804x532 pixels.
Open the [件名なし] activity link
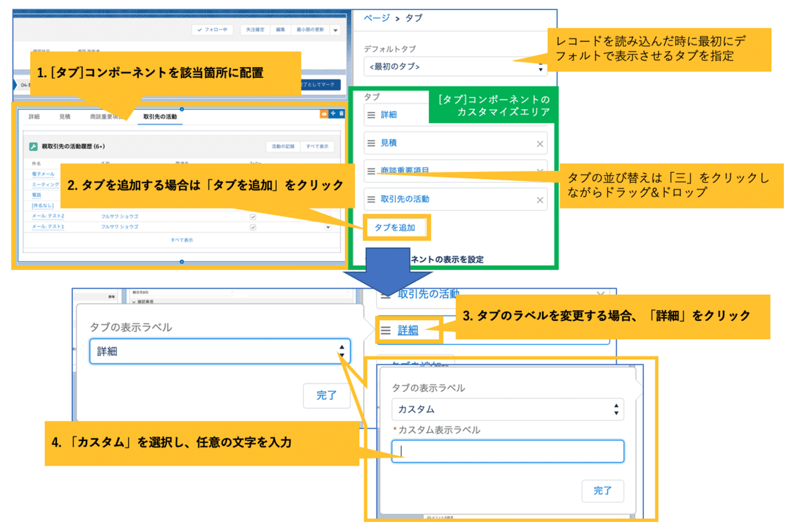[x=43, y=206]
